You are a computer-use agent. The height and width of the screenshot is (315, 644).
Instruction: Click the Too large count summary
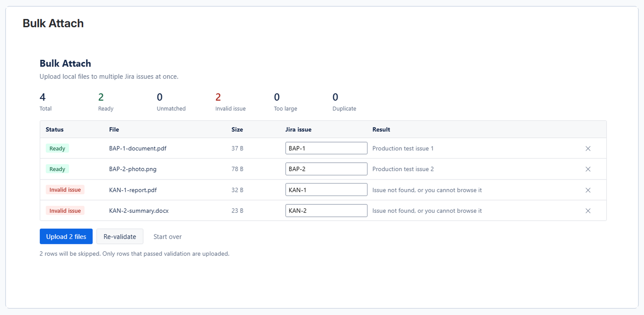tap(285, 102)
